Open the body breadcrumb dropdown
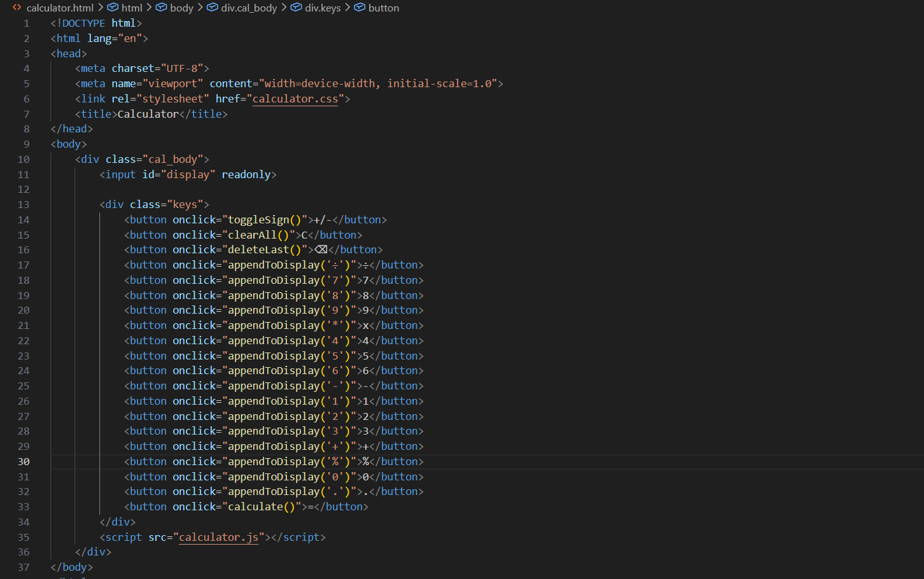This screenshot has width=924, height=579. coord(181,8)
